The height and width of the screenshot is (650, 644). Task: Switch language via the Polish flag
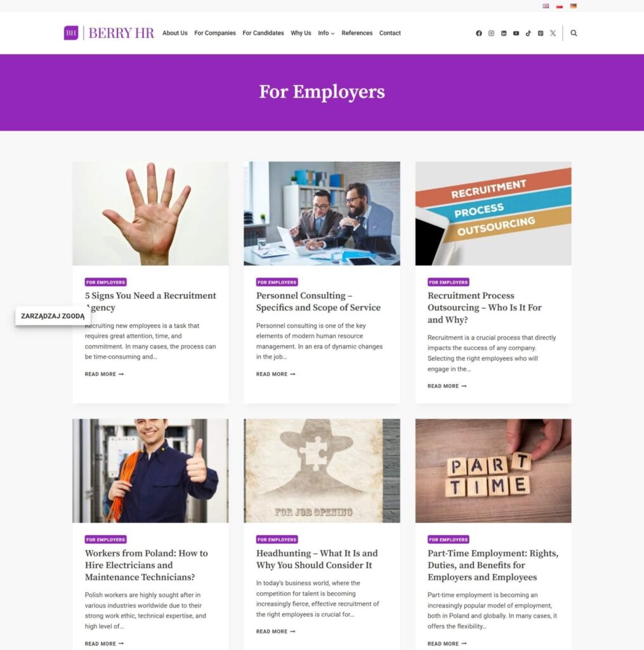coord(560,6)
